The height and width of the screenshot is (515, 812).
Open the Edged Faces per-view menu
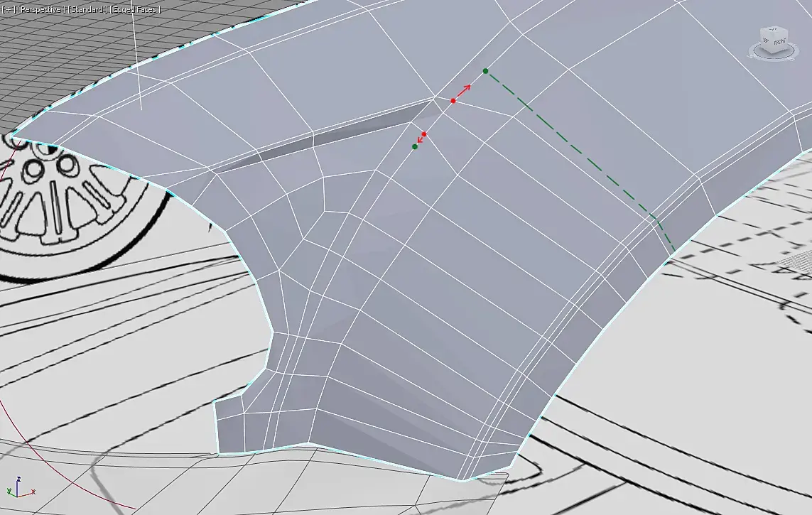[x=135, y=9]
